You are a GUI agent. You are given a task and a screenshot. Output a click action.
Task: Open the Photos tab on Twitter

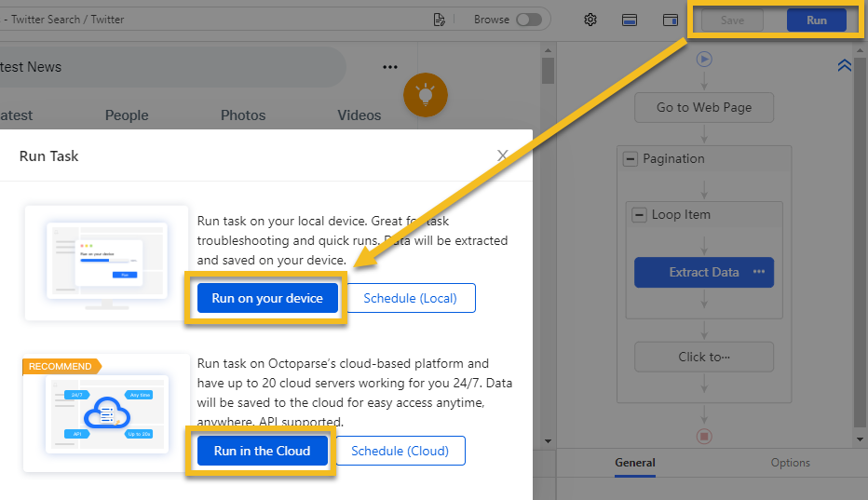click(243, 115)
